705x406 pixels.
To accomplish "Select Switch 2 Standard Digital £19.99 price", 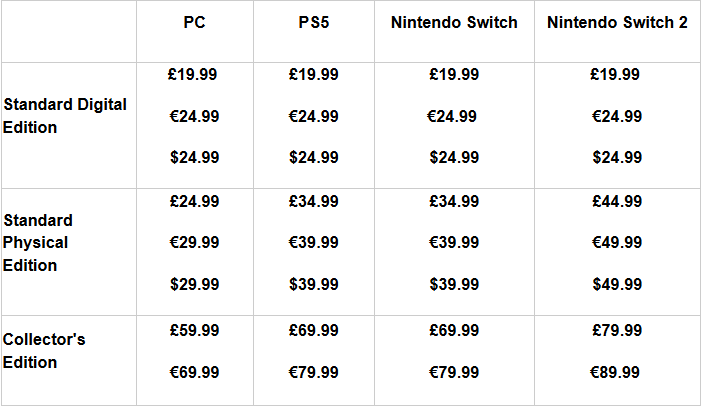I will click(x=617, y=75).
